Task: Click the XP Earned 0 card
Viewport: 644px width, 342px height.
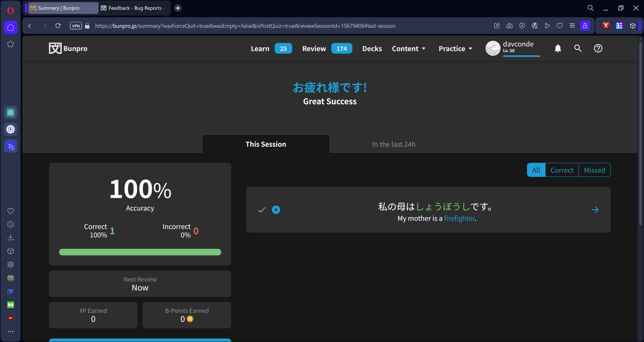Action: 93,315
